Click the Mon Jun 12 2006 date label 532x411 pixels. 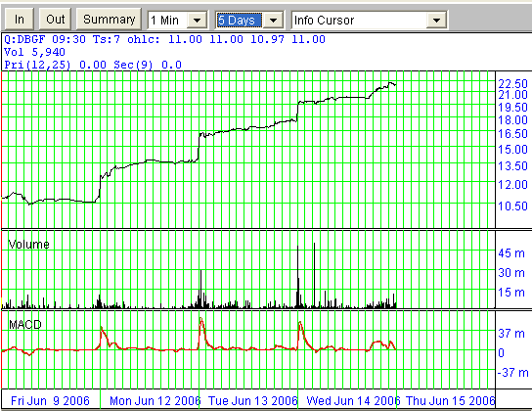point(155,401)
